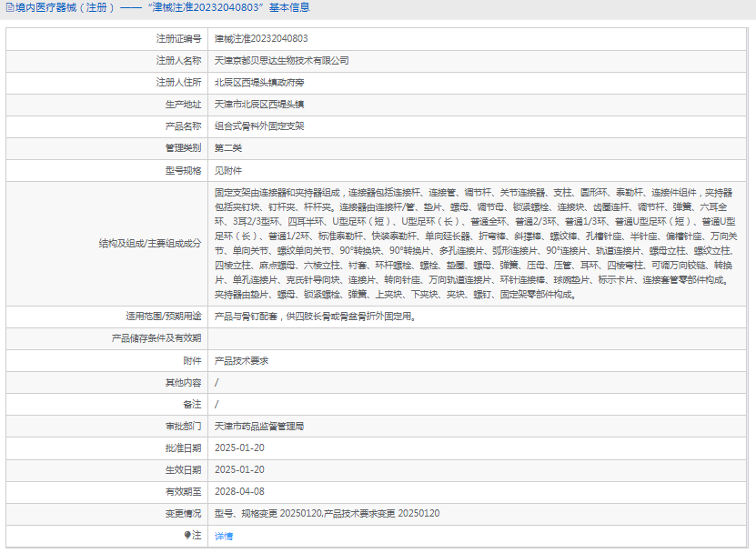The width and height of the screenshot is (756, 553).
Task: Click management category value 第二类
Action: (x=228, y=148)
